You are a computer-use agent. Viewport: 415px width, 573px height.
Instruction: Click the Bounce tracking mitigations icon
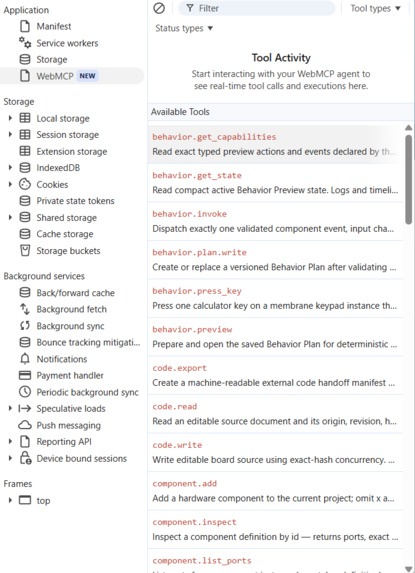[x=25, y=342]
